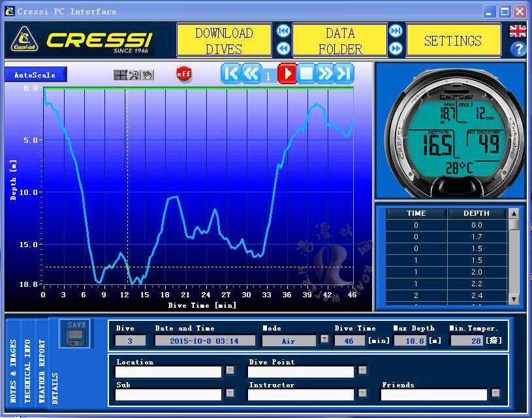Click the TIME column header
Viewport: 532px width, 418px height.
coord(416,213)
